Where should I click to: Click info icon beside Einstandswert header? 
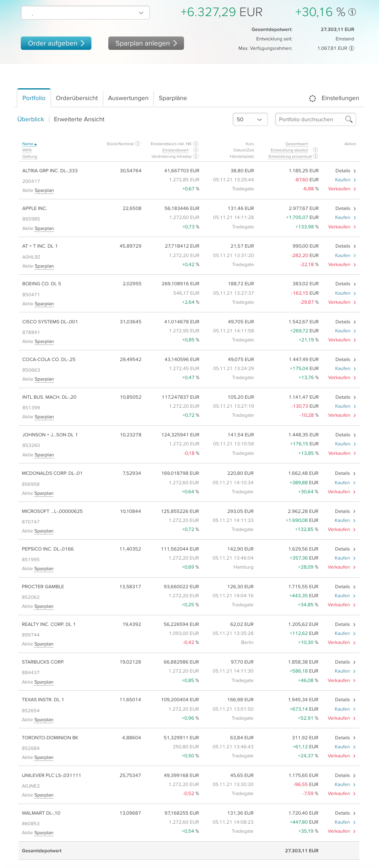(196, 150)
